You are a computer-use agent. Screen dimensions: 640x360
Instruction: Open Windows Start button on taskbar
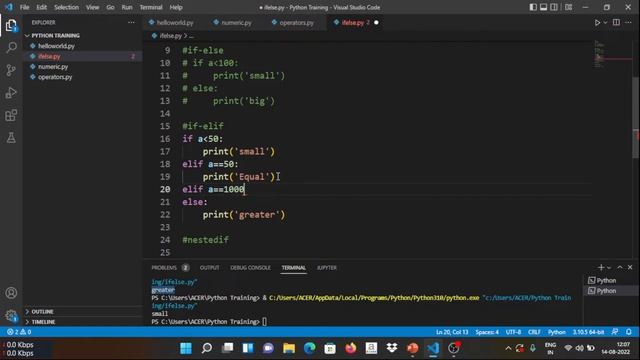tap(186, 348)
